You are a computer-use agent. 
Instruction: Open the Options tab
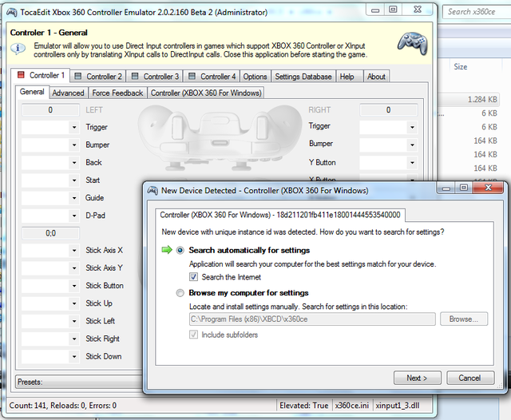(255, 76)
